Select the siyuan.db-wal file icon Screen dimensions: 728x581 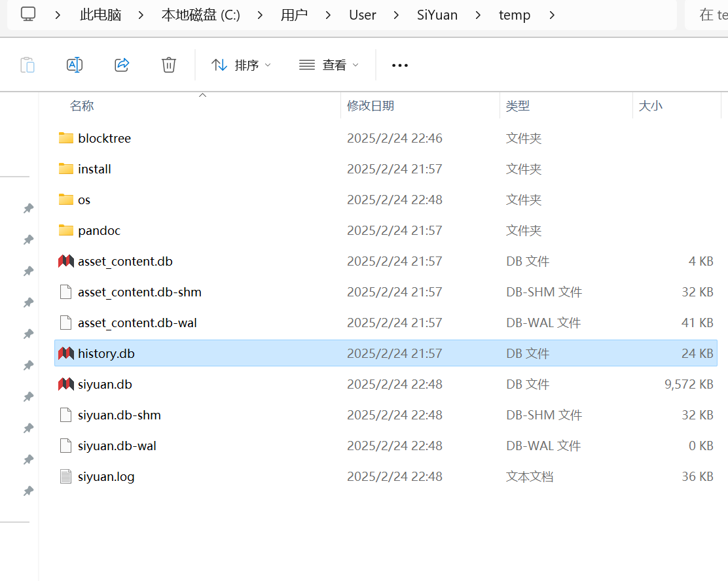click(66, 446)
